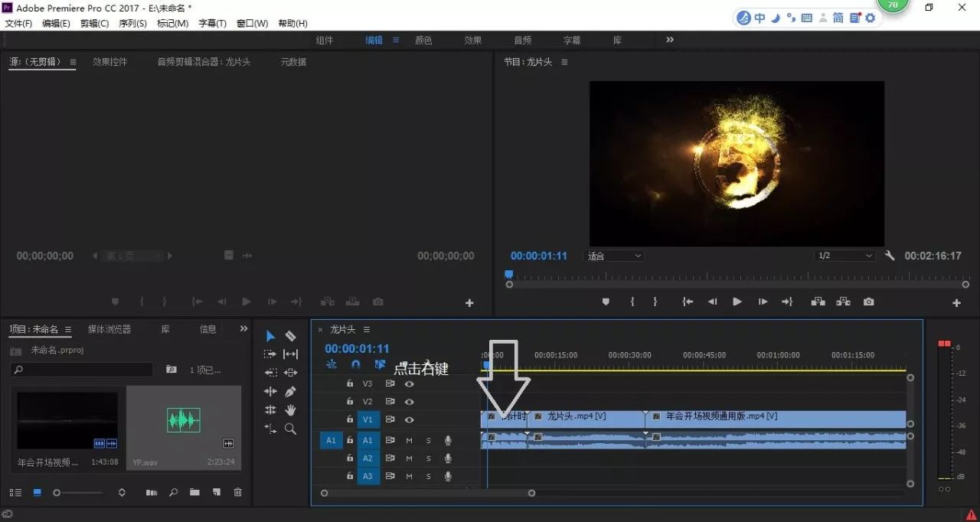
Task: Select the Rate Stretch tool
Action: [270, 429]
